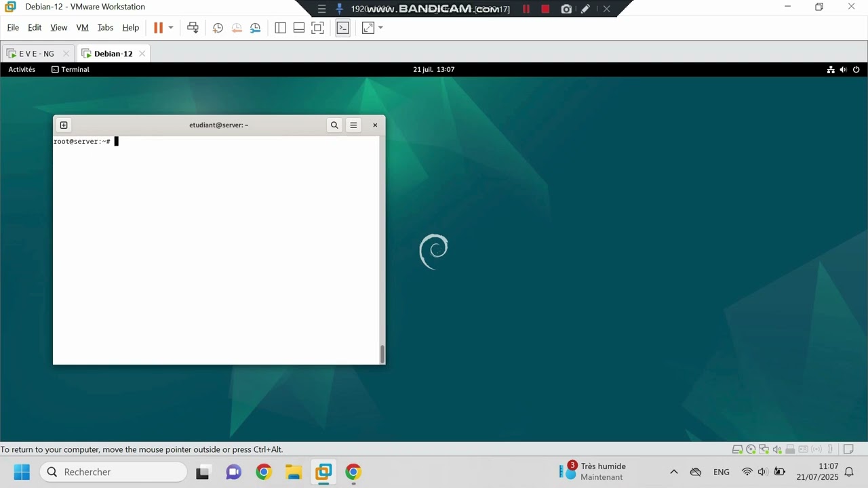868x488 pixels.
Task: Stop the Bandicam recording
Action: point(545,9)
